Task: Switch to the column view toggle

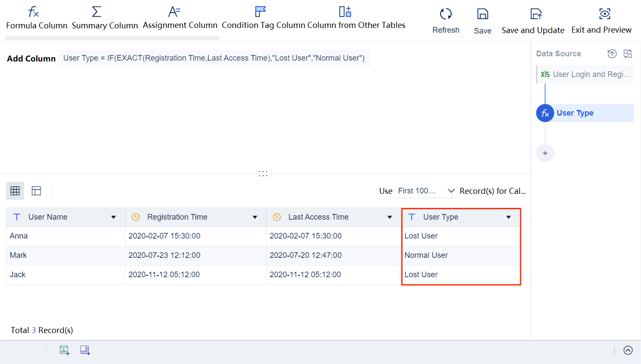Action: coord(36,190)
